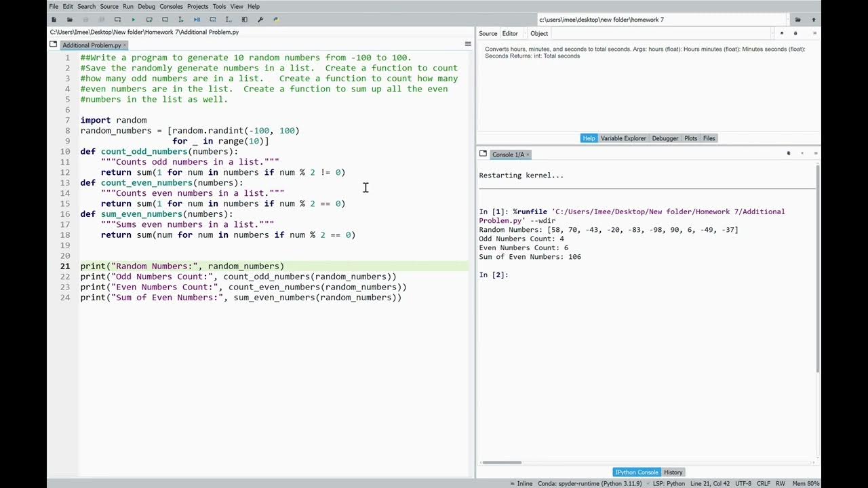Close Console 1/A tab
Viewport: 868px width, 488px height.
coord(528,155)
